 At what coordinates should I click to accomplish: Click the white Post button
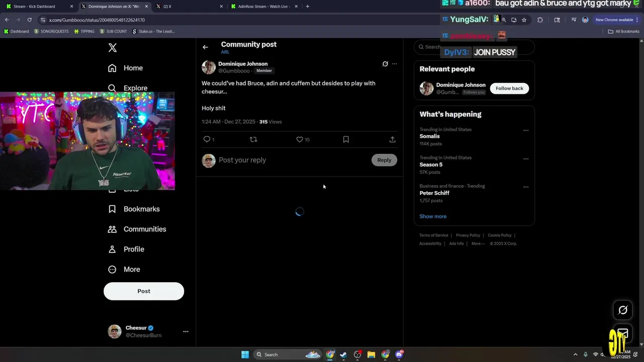(x=144, y=291)
